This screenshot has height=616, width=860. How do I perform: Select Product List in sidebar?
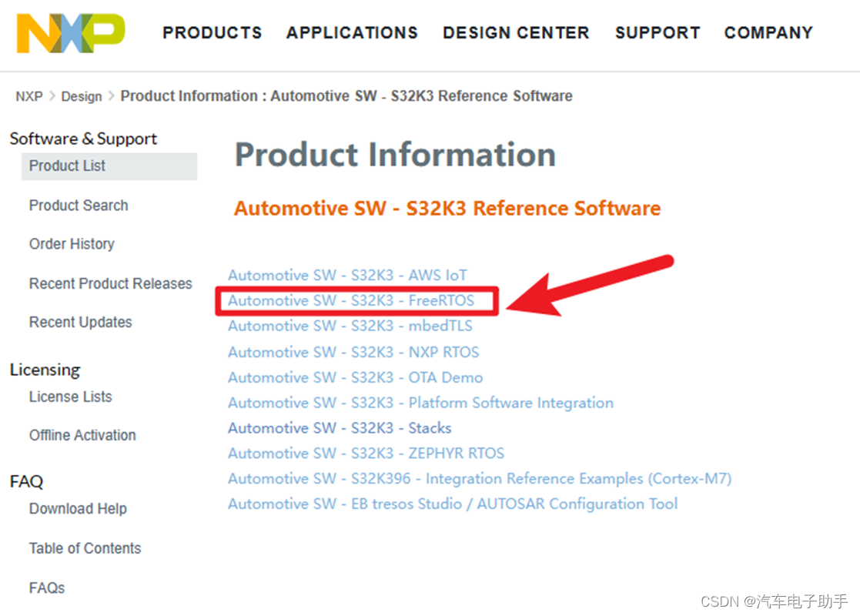[109, 166]
